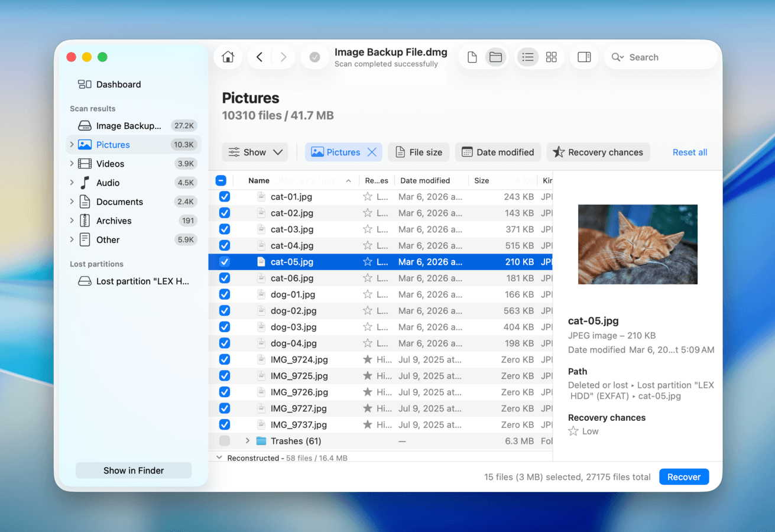Check the Trashes folder checkbox
The width and height of the screenshot is (775, 532).
(x=224, y=440)
